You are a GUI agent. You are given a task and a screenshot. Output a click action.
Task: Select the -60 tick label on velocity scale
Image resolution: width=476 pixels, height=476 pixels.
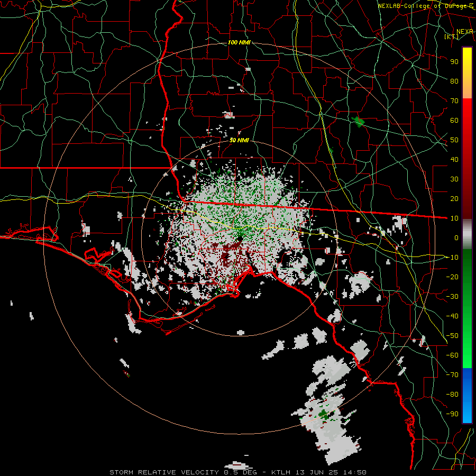click(x=452, y=355)
